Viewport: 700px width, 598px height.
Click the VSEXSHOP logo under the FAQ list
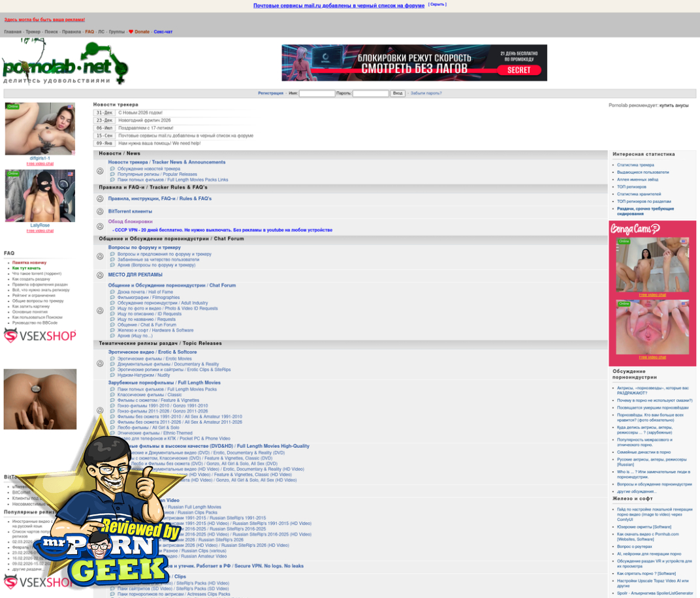pos(40,336)
